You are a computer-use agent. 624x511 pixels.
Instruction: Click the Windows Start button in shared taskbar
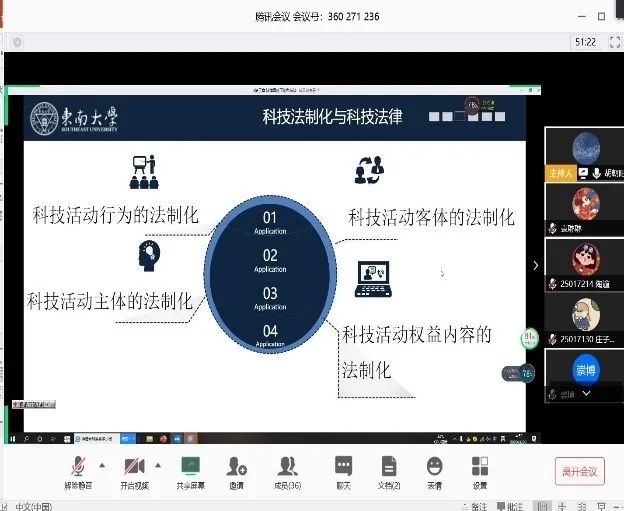point(12,437)
